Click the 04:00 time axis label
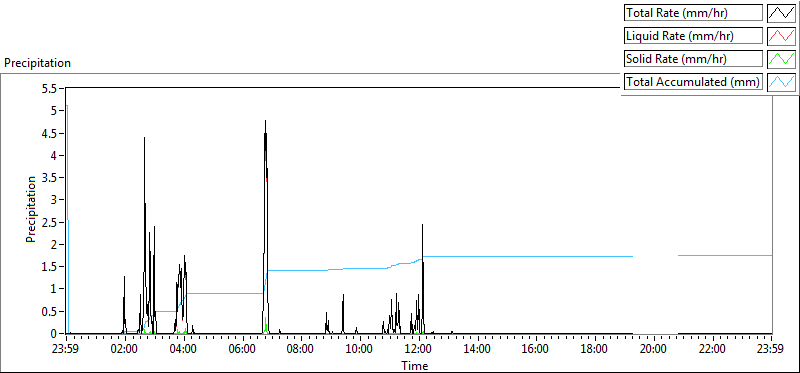This screenshot has width=800, height=373. click(x=184, y=349)
